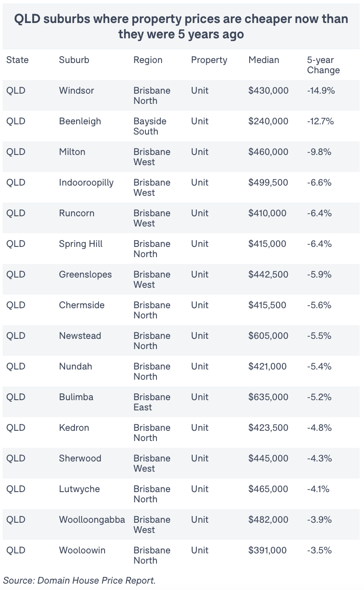Click the Region column header

pyautogui.click(x=148, y=60)
